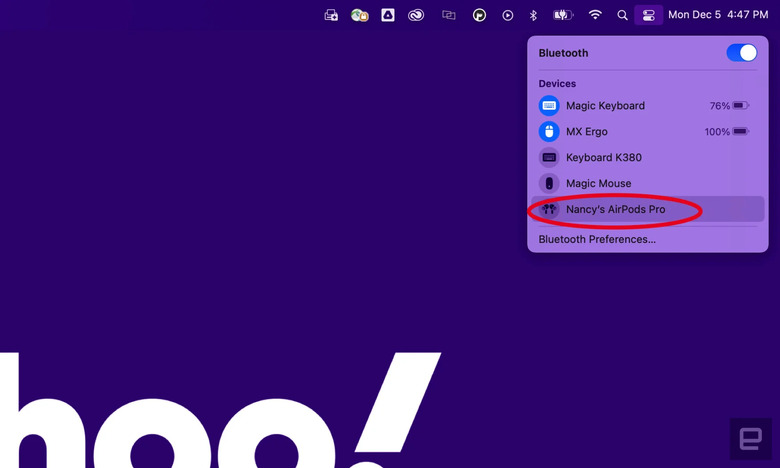Open Spotlight search magnifier
Image resolution: width=780 pixels, height=468 pixels.
622,15
